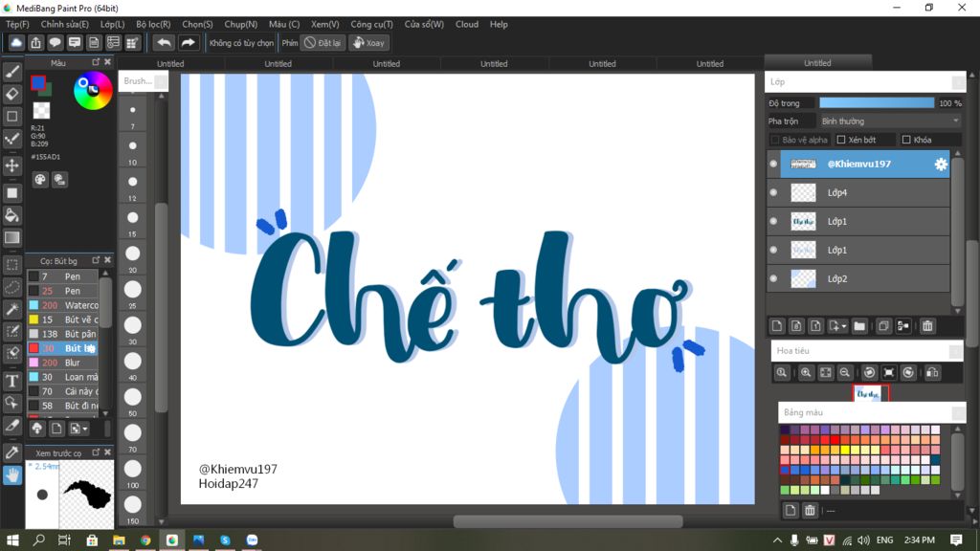Open the Công cụ(T) menu
Image resolution: width=980 pixels, height=551 pixels.
click(372, 24)
